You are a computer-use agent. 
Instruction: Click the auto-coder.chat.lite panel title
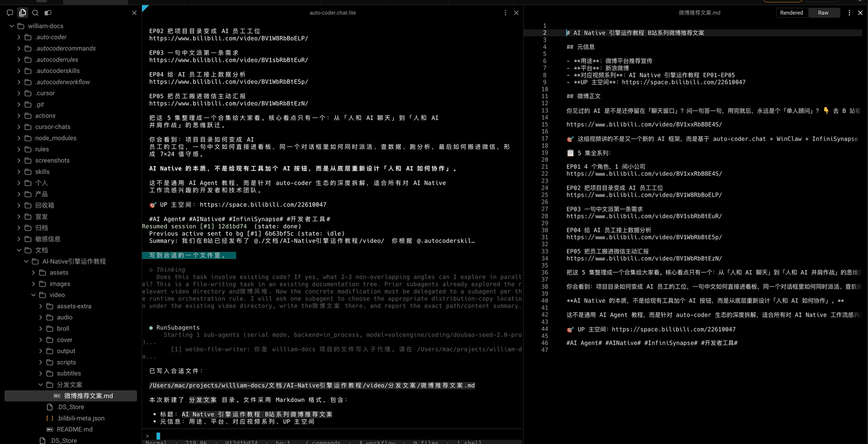point(332,13)
